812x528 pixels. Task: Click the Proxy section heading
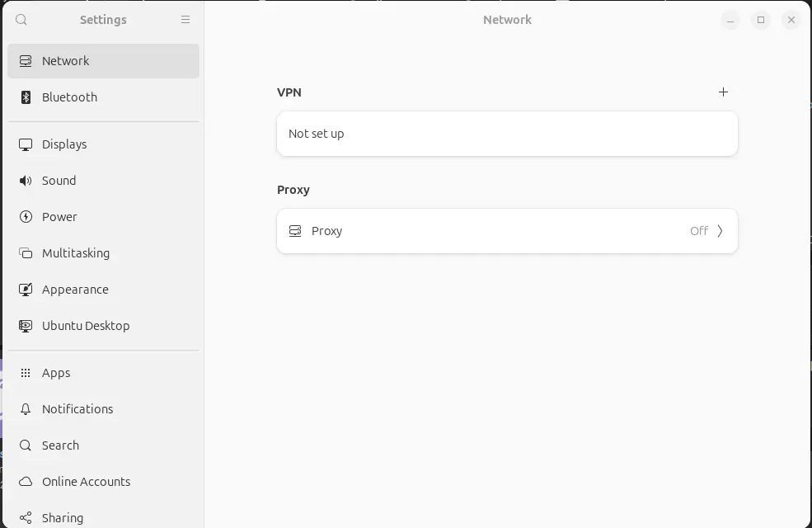[293, 190]
